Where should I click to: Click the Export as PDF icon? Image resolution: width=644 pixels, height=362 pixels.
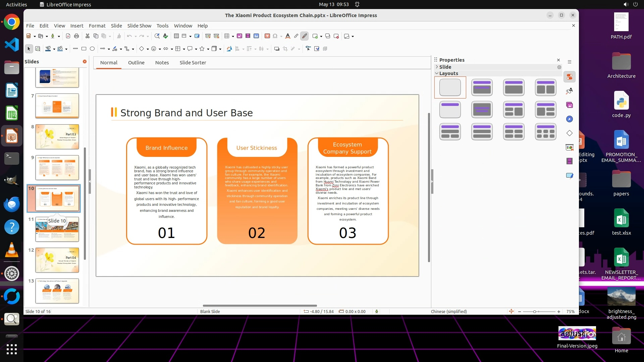68,36
